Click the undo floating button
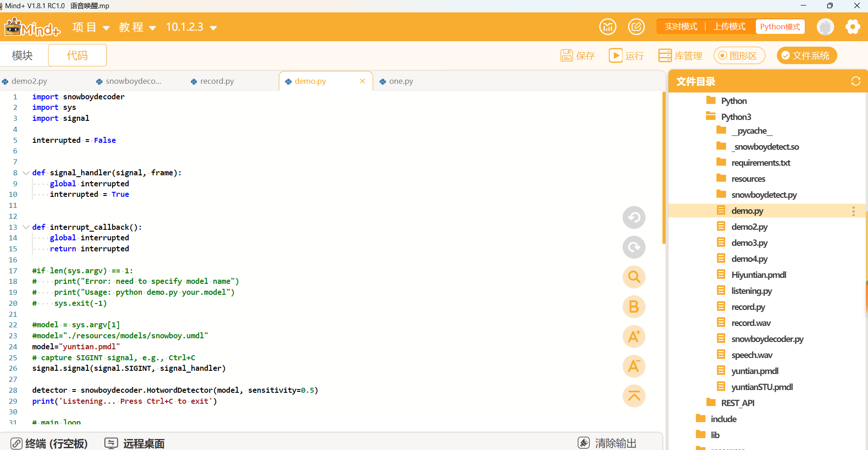Image resolution: width=868 pixels, height=450 pixels. 634,217
